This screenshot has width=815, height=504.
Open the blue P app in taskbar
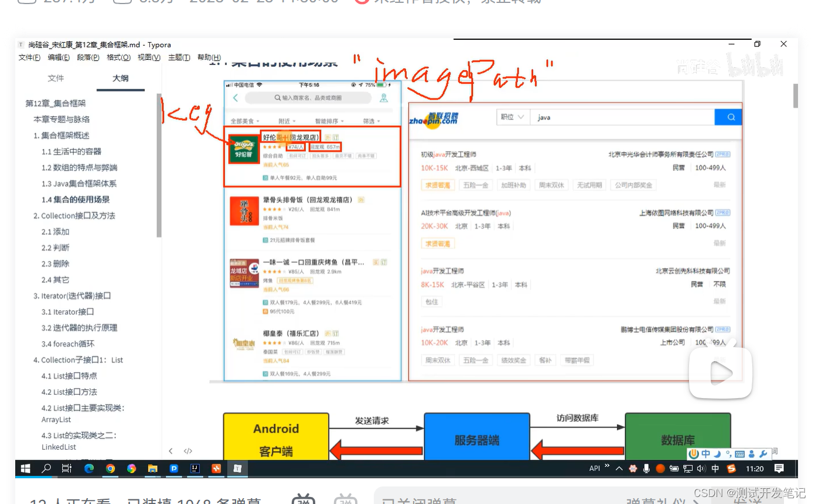pos(174,468)
